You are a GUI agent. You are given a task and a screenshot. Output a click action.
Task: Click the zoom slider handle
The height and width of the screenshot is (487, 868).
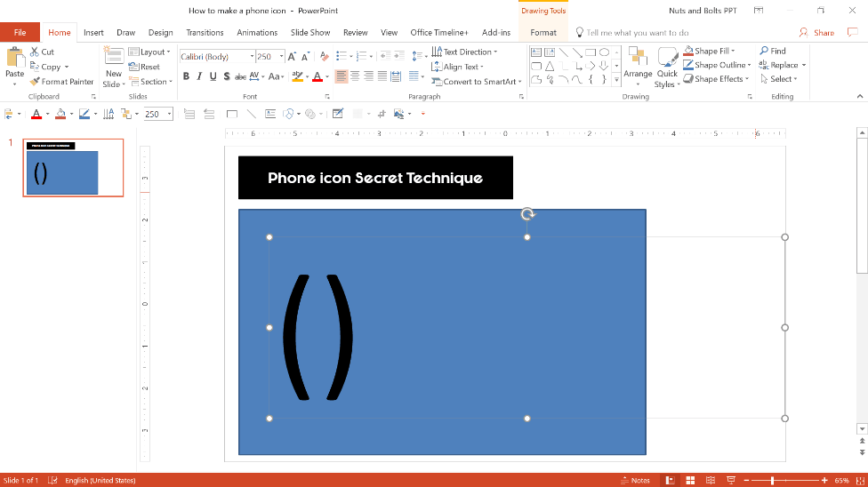(x=772, y=481)
